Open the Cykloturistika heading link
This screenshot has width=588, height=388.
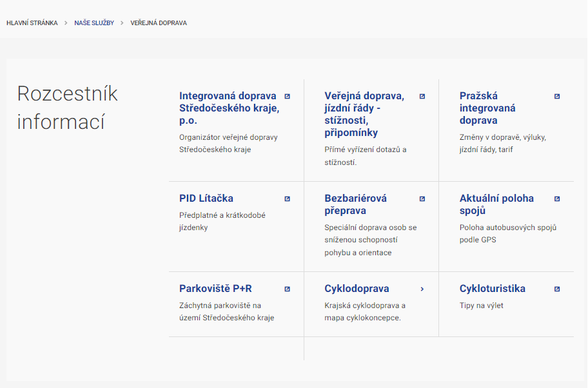(x=493, y=289)
